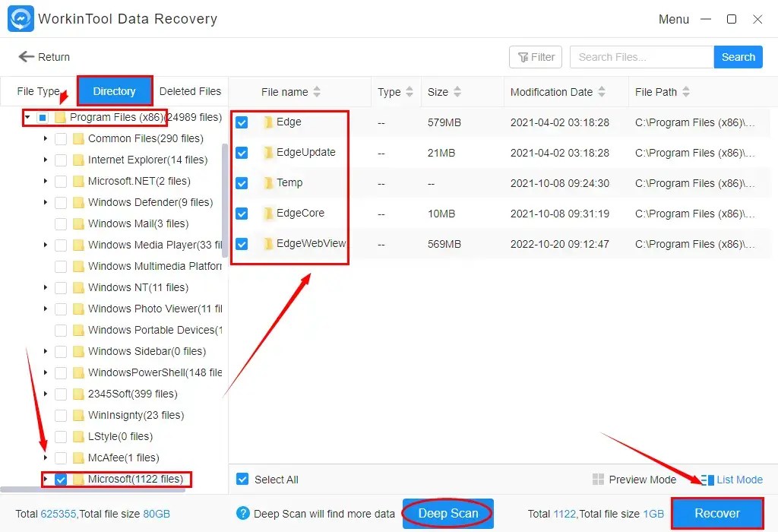Click the Search Files input field
Image resolution: width=778 pixels, height=532 pixels.
coord(640,56)
